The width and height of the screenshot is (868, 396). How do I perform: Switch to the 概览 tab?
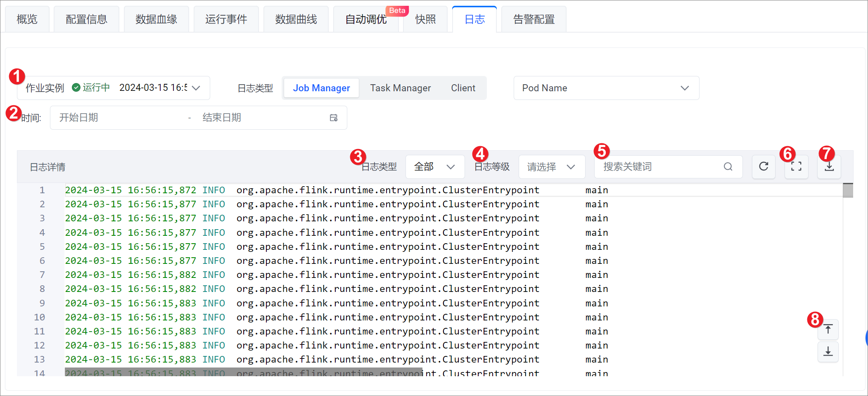tap(27, 19)
